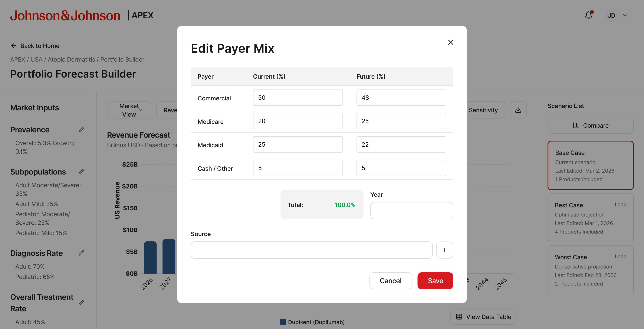Edit Medicare future percentage field
The height and width of the screenshot is (329, 644).
401,121
